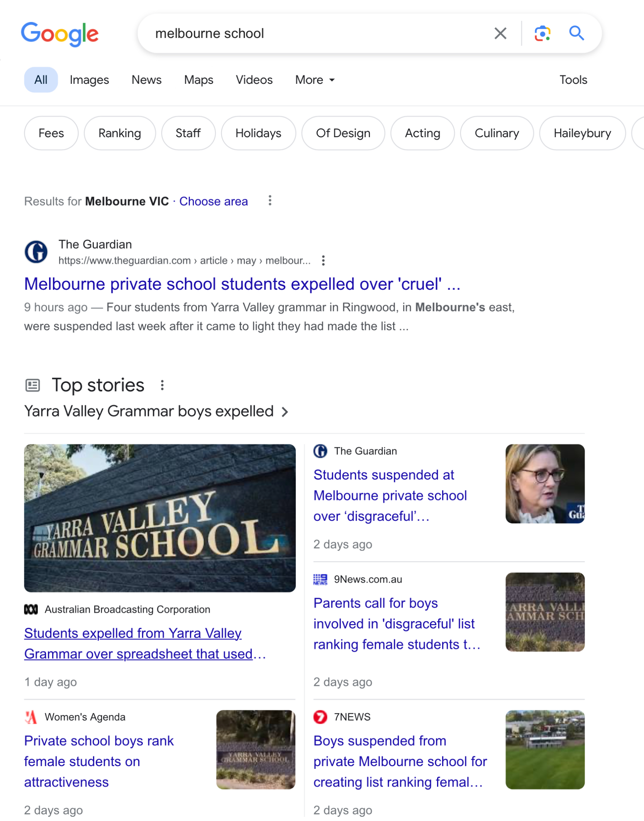Viewport: 644px width, 821px height.
Task: Click Women's Agenda story thumbnail
Action: tap(256, 750)
